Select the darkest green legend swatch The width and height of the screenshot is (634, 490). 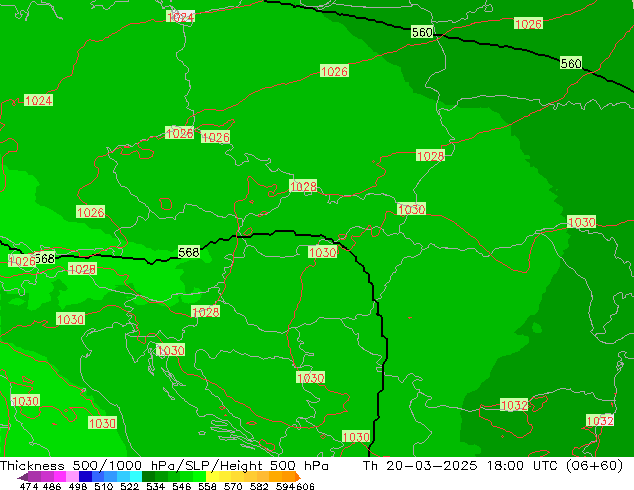pos(148,477)
